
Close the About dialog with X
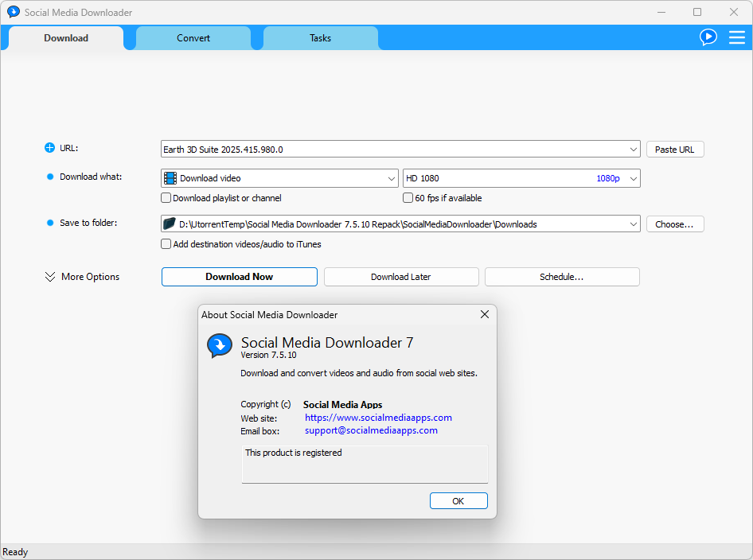pos(485,314)
